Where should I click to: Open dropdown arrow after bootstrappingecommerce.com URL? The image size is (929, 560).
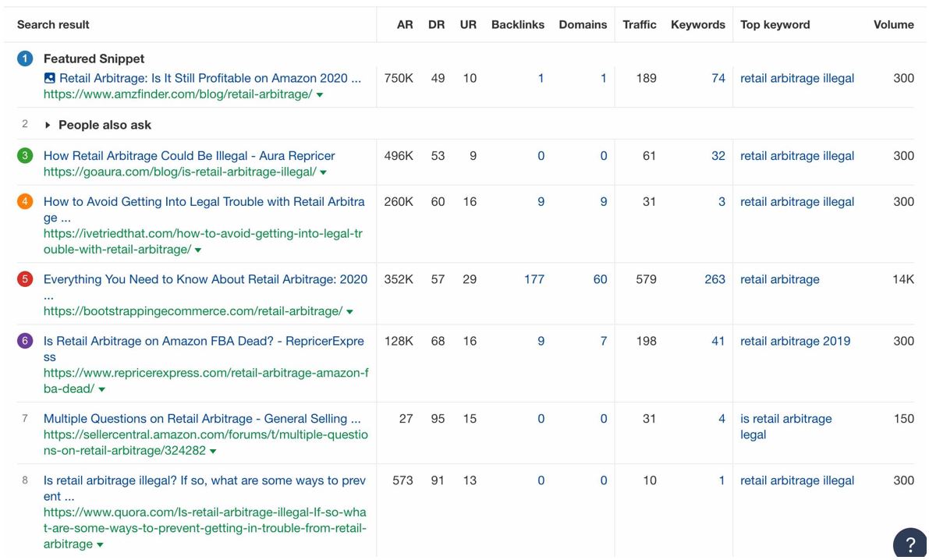[349, 312]
